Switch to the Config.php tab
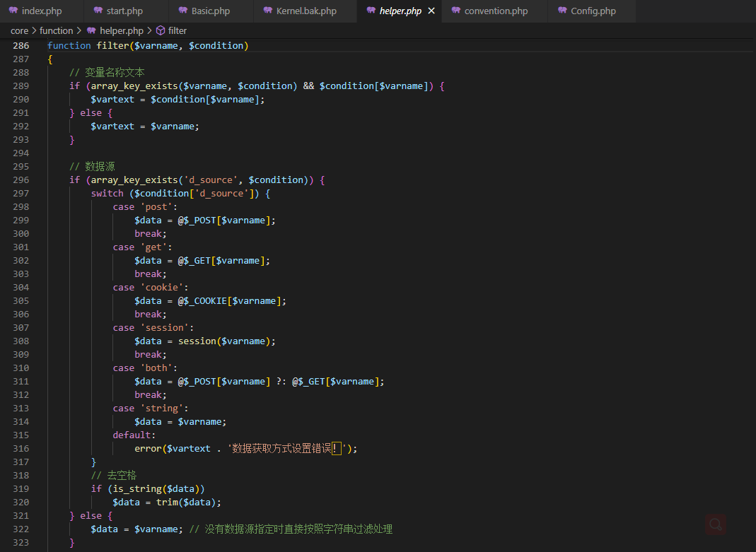 [x=592, y=11]
